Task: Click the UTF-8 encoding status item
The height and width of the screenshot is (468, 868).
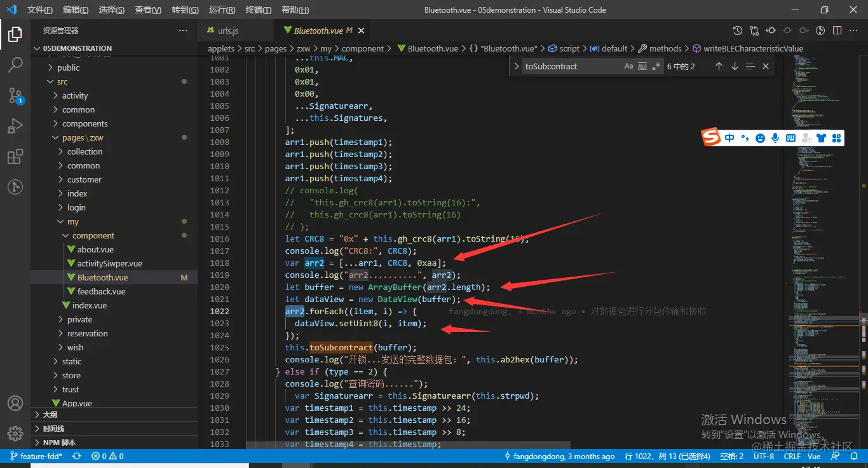Action: coord(763,456)
